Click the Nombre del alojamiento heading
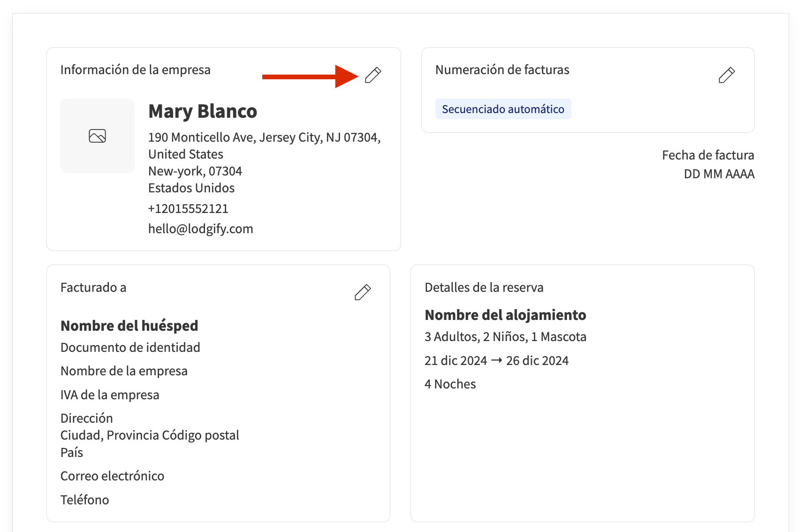Viewport: 806px width, 532px height. point(505,315)
